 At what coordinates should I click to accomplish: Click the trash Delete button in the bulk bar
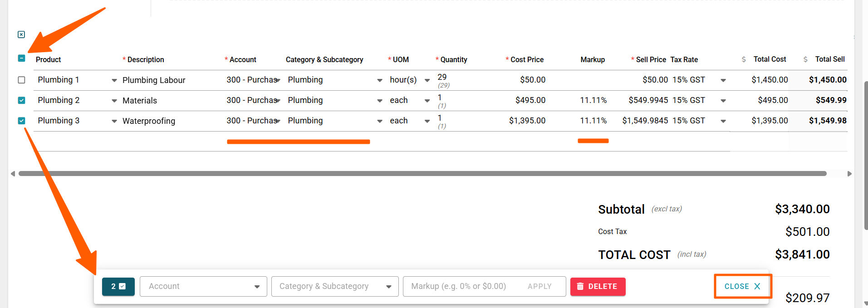tap(598, 287)
